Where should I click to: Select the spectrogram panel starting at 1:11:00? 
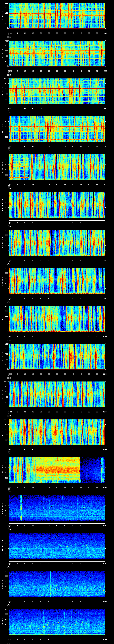tap(57, 394)
